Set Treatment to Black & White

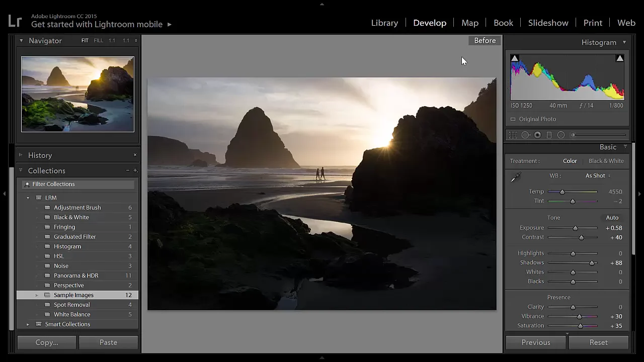(x=606, y=161)
